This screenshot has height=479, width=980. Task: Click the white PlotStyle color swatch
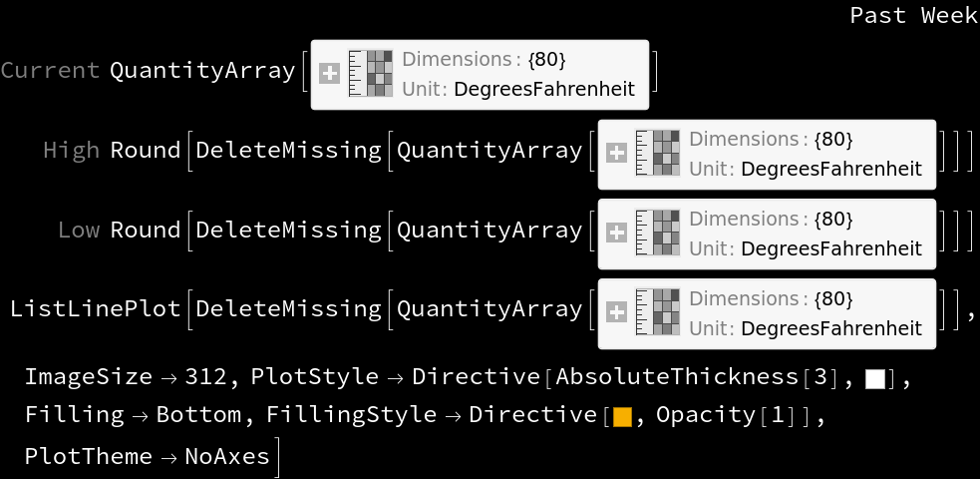(x=875, y=379)
